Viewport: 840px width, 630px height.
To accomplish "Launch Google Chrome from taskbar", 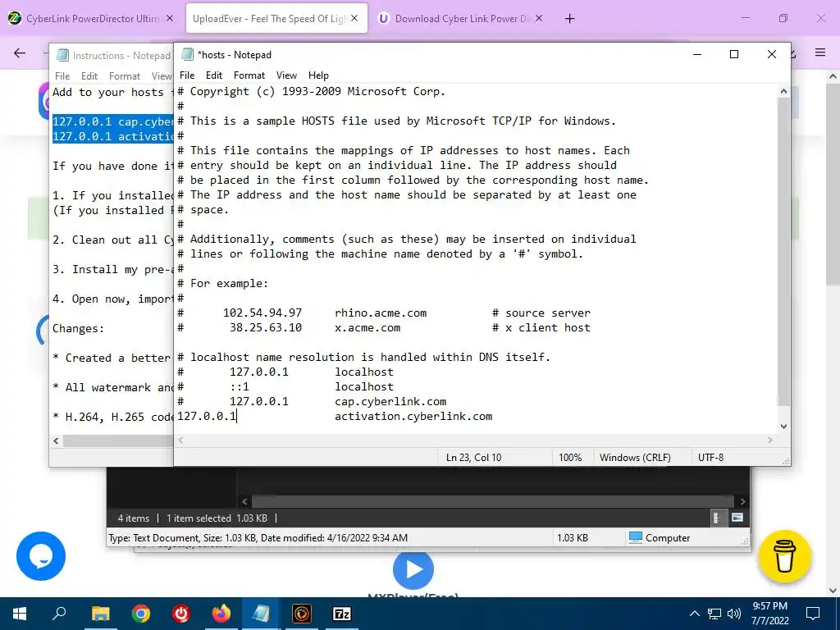I will [141, 614].
